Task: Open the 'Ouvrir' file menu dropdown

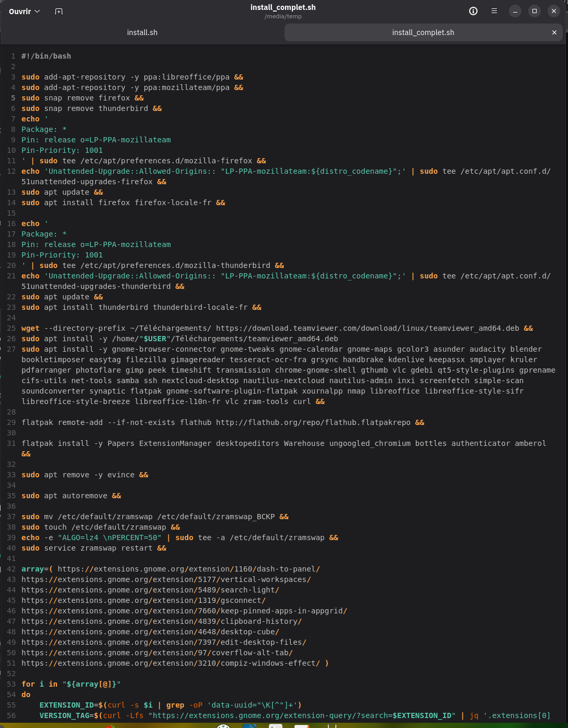Action: [x=24, y=12]
